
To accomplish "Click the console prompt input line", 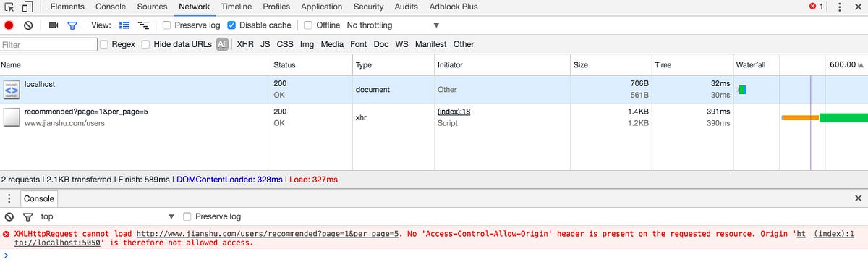I will [434, 255].
